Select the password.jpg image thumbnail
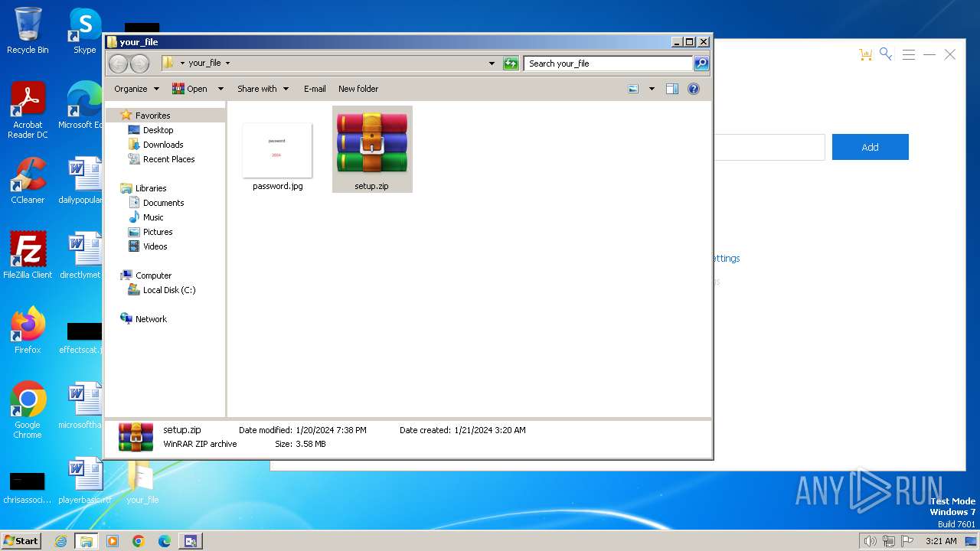 (277, 155)
